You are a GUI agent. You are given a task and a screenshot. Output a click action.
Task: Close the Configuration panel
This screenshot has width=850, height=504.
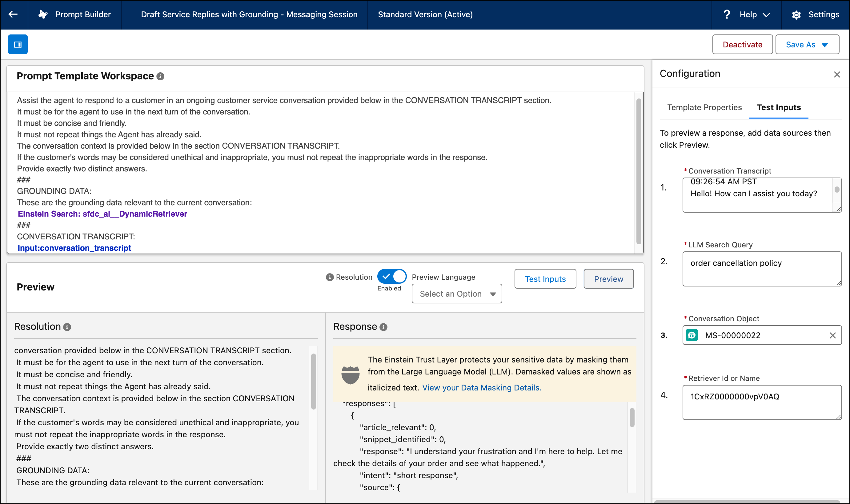(837, 74)
